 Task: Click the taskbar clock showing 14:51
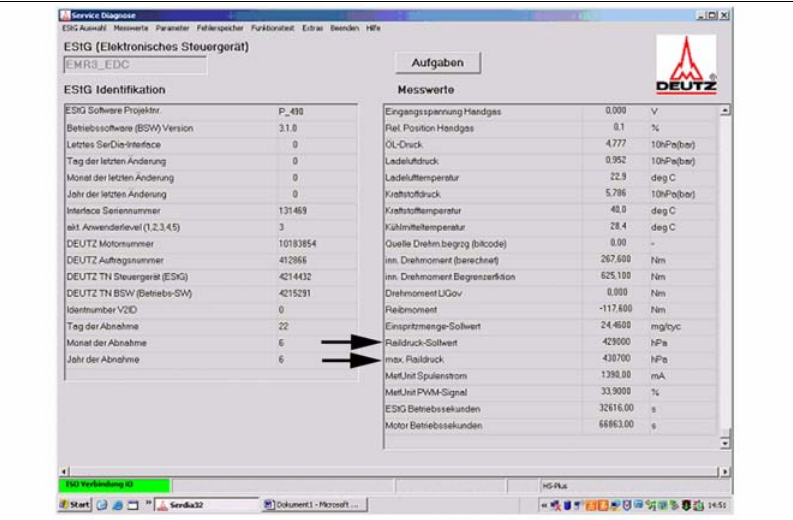coord(717,505)
